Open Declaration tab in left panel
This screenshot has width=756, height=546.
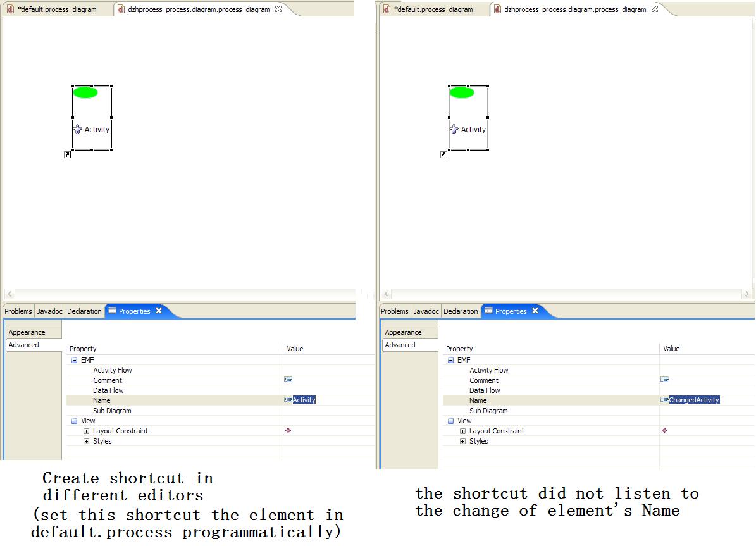[84, 311]
